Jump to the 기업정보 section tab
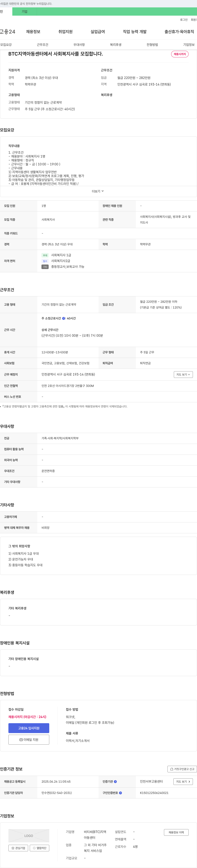Viewport: 197px width, 868px height. pyautogui.click(x=189, y=44)
